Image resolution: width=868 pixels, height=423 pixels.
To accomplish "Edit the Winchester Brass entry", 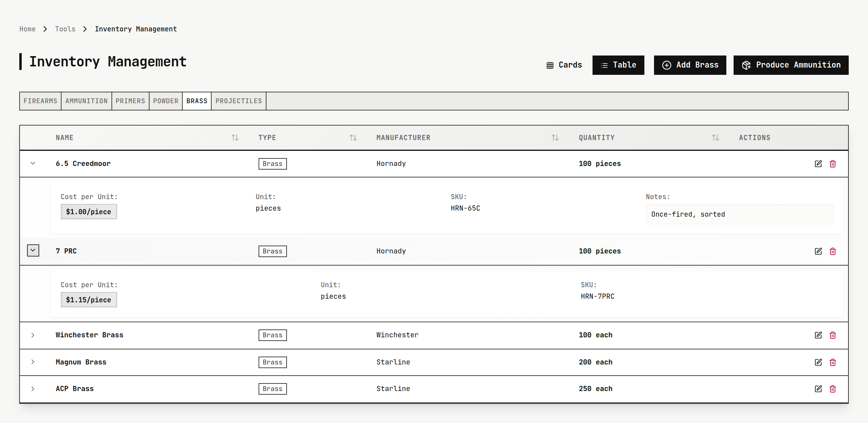I will click(818, 335).
